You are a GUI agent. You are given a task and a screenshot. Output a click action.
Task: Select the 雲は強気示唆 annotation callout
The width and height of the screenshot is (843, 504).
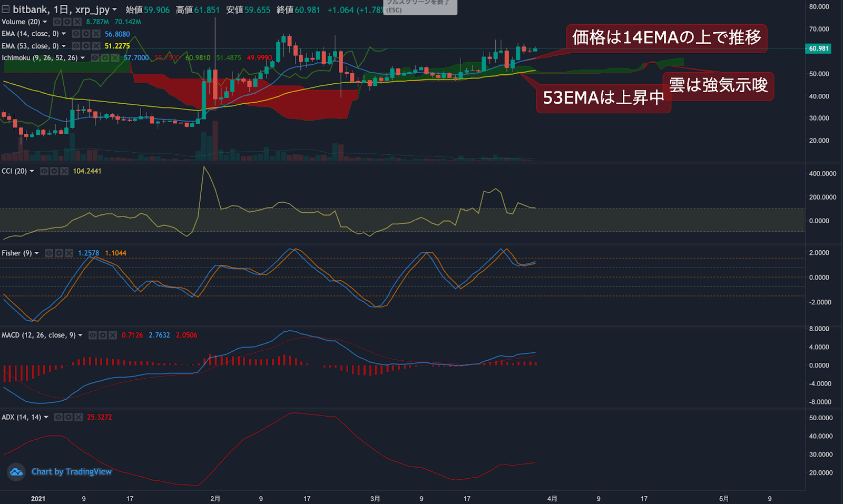click(718, 85)
